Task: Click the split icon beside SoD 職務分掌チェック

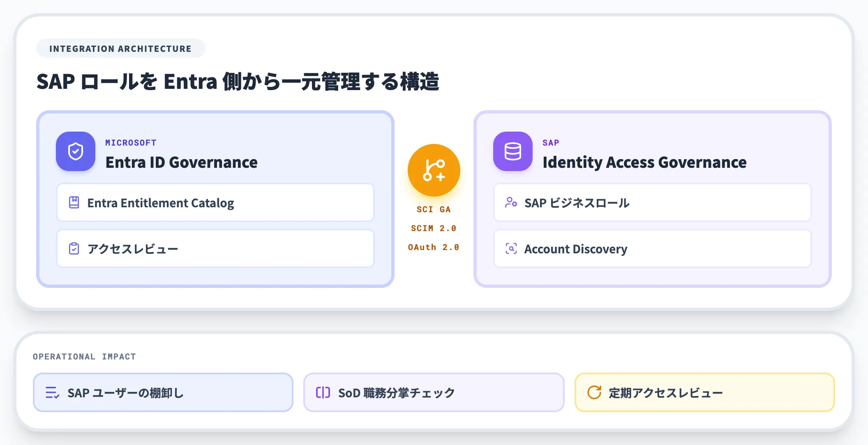Action: coord(323,392)
